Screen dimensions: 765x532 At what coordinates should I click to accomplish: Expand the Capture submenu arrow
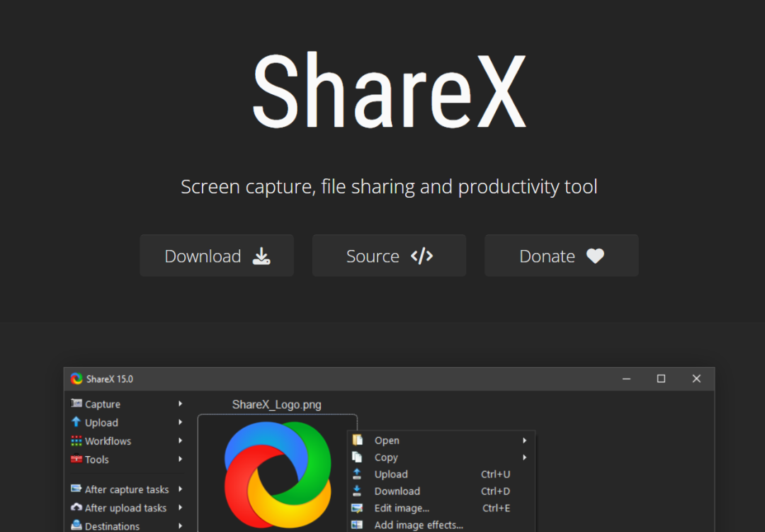[x=181, y=404]
